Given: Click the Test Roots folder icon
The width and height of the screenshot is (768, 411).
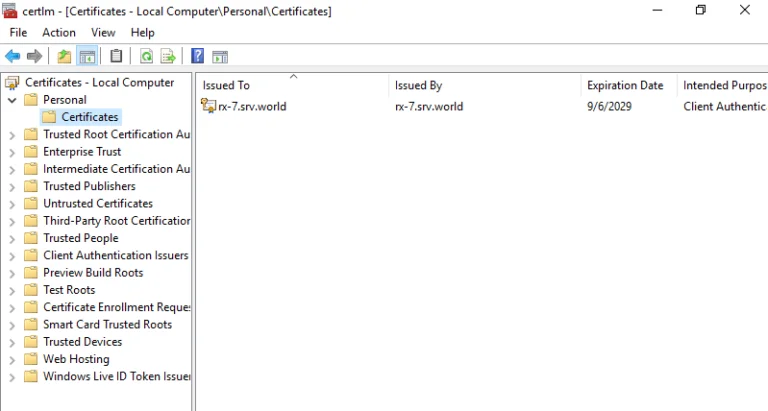Looking at the screenshot, I should pyautogui.click(x=31, y=290).
